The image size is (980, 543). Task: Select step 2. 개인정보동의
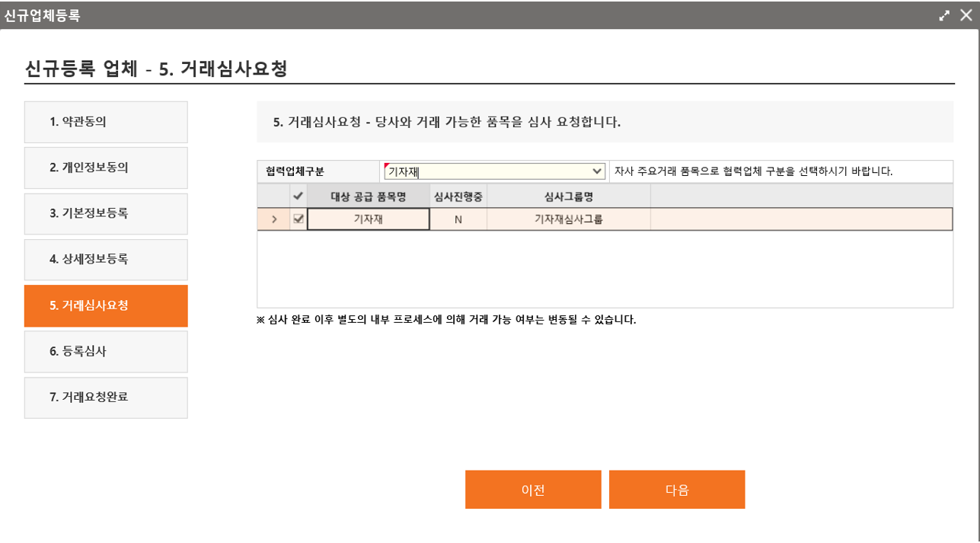(106, 168)
